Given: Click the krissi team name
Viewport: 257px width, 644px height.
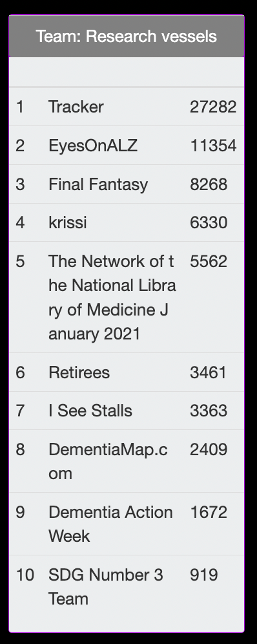Looking at the screenshot, I should pyautogui.click(x=68, y=222).
